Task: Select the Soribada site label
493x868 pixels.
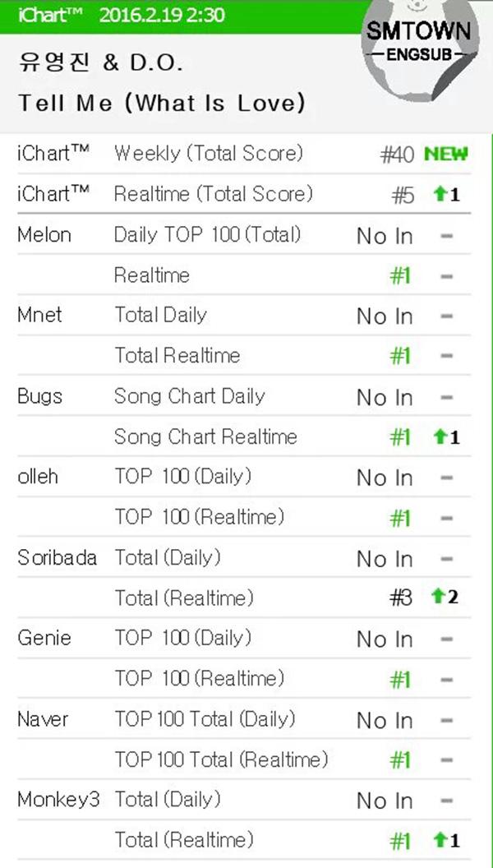Action: click(57, 558)
